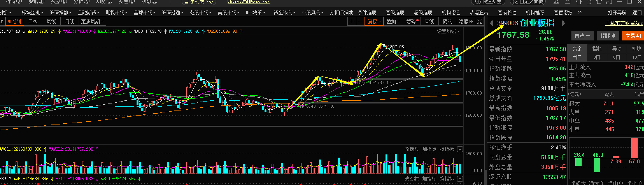Open 设置均线 moving average settings
Screen dimensions: 644x185
pos(448,31)
